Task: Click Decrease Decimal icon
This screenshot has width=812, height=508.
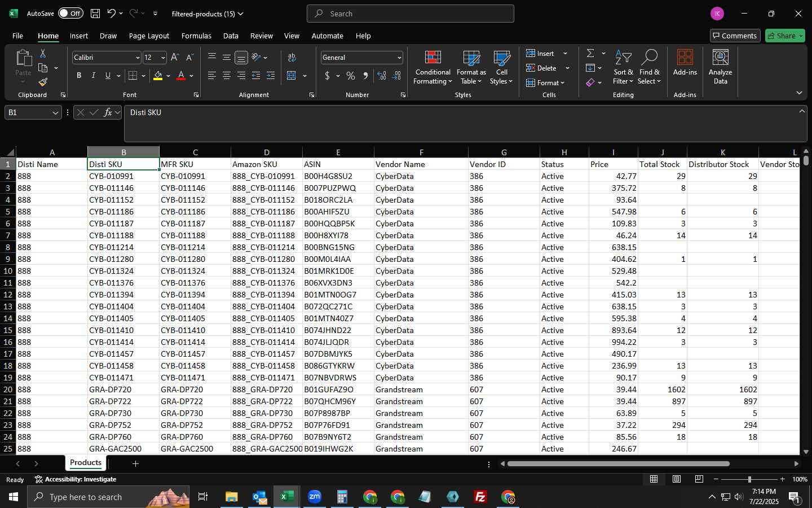Action: [x=396, y=76]
